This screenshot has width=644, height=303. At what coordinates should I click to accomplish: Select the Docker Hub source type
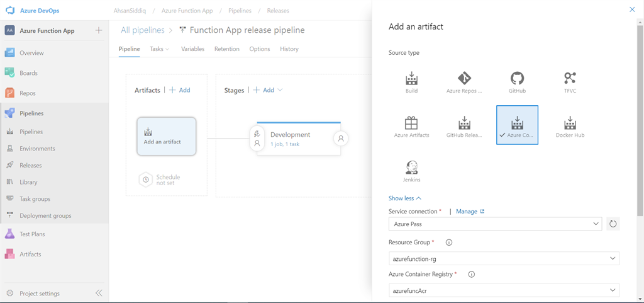(x=570, y=125)
